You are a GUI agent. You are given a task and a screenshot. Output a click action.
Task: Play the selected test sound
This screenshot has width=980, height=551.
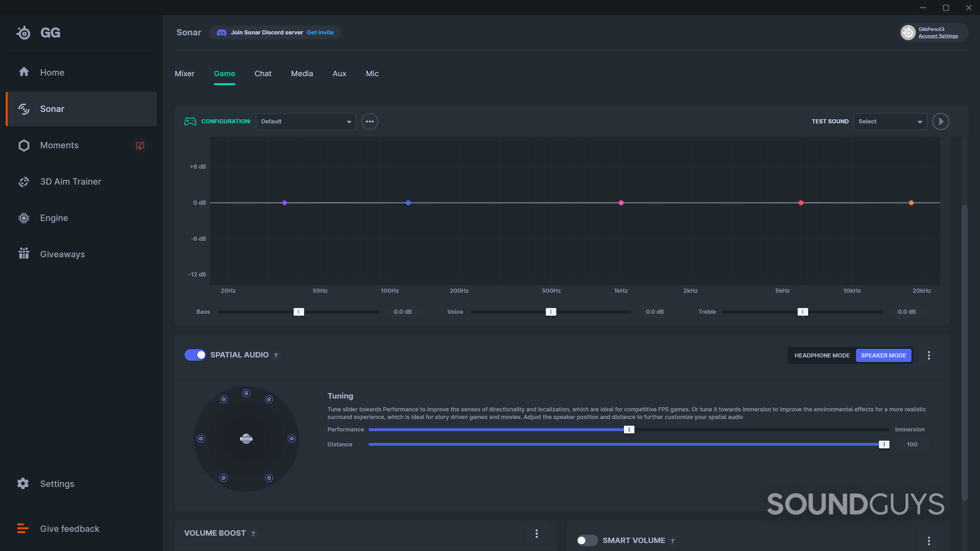pos(940,122)
